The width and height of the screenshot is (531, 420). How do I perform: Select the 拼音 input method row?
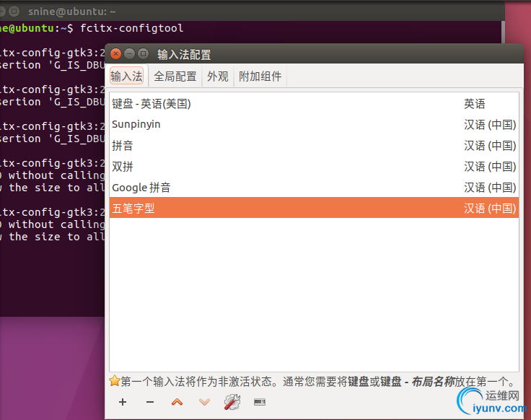pyautogui.click(x=314, y=146)
